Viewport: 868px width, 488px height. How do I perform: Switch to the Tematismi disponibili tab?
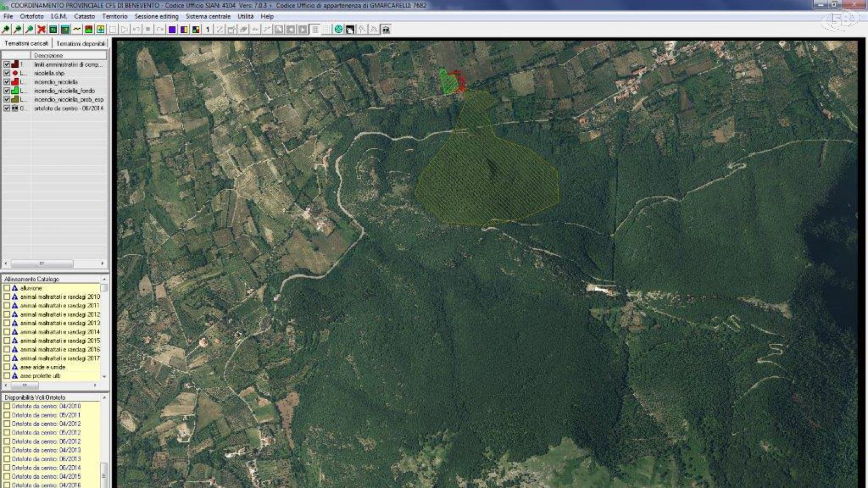click(x=81, y=43)
